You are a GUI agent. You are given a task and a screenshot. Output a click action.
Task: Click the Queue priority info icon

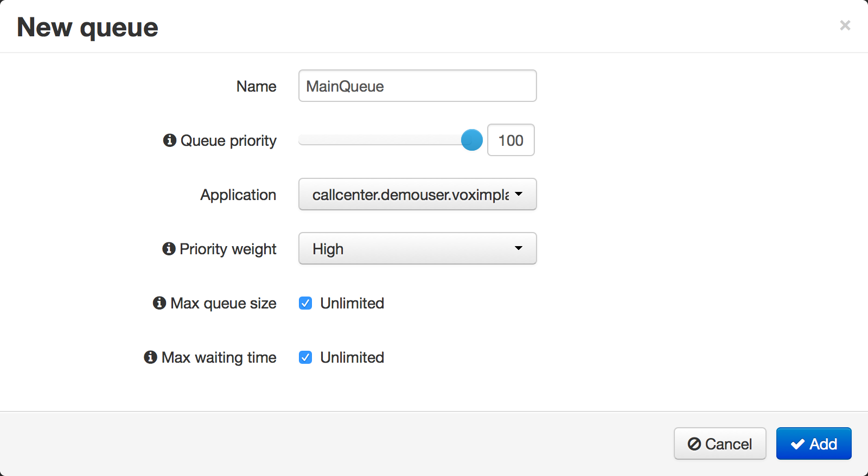[x=170, y=140]
